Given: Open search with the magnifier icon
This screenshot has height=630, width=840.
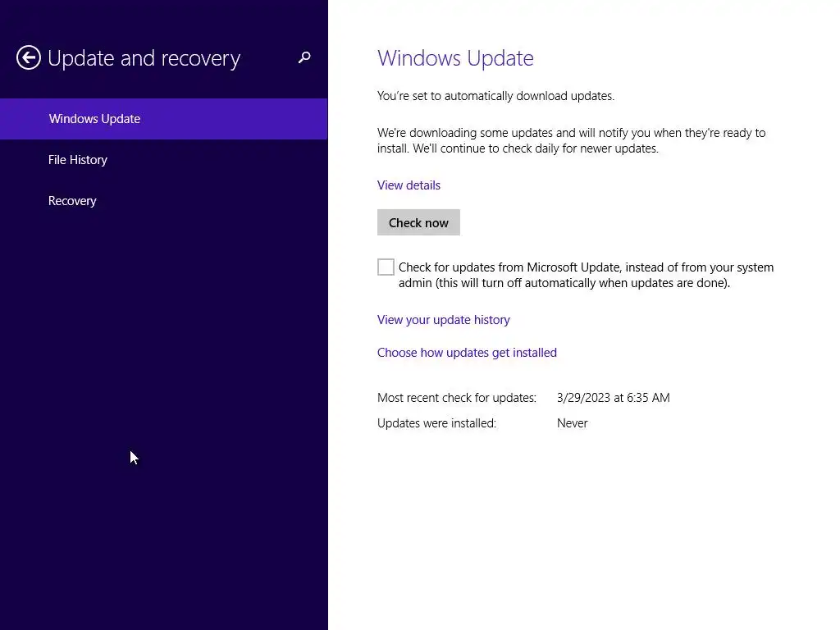Looking at the screenshot, I should (304, 57).
